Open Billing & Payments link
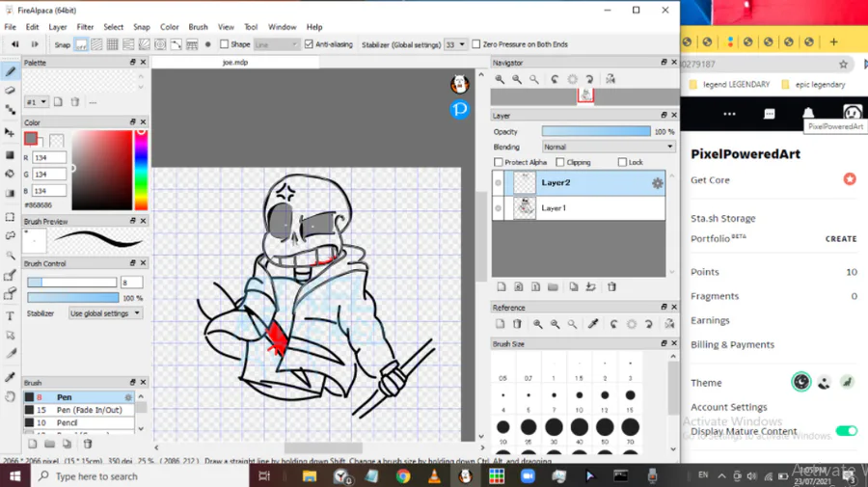The height and width of the screenshot is (487, 868). pyautogui.click(x=732, y=344)
